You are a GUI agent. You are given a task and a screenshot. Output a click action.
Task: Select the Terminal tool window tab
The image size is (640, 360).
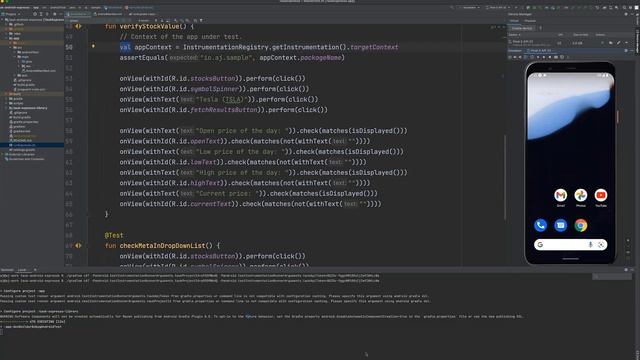(x=7, y=270)
